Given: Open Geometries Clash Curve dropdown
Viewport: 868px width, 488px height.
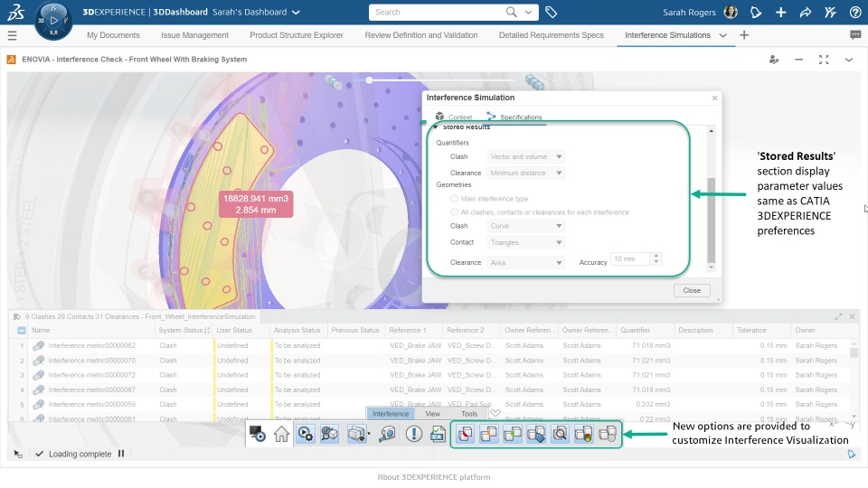Looking at the screenshot, I should point(525,226).
